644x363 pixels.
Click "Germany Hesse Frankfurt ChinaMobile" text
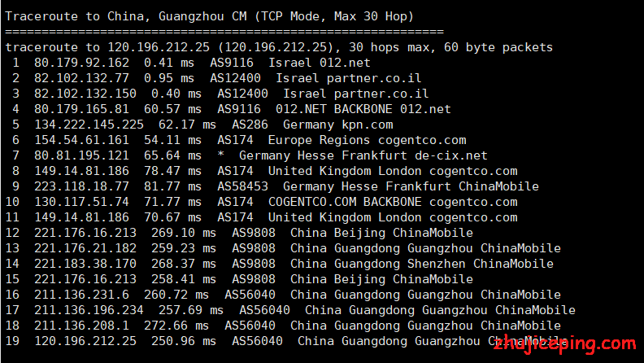[x=411, y=186]
